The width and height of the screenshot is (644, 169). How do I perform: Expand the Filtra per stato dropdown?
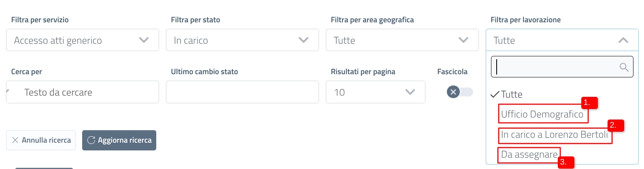point(242,40)
